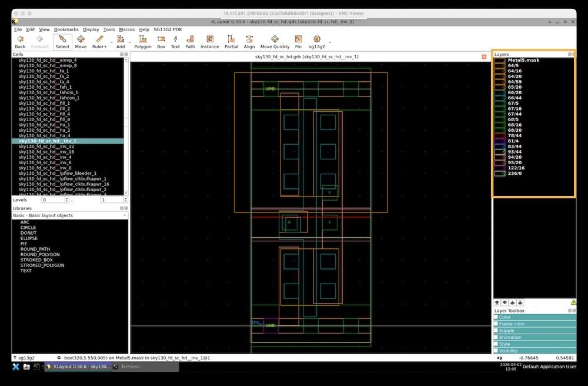The image size is (588, 386).
Task: Open the dropdown arrow next to sg13g2
Action: click(x=330, y=42)
